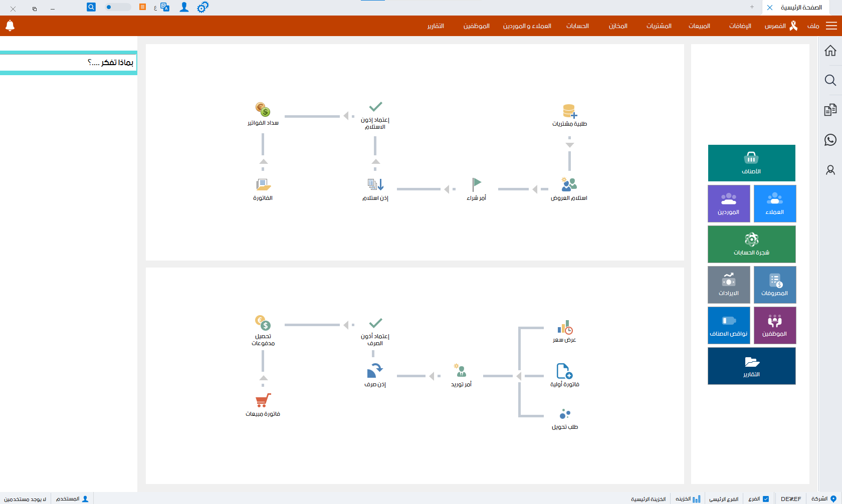
Task: Toggle the الفرع checkbox in status bar
Action: click(x=765, y=498)
